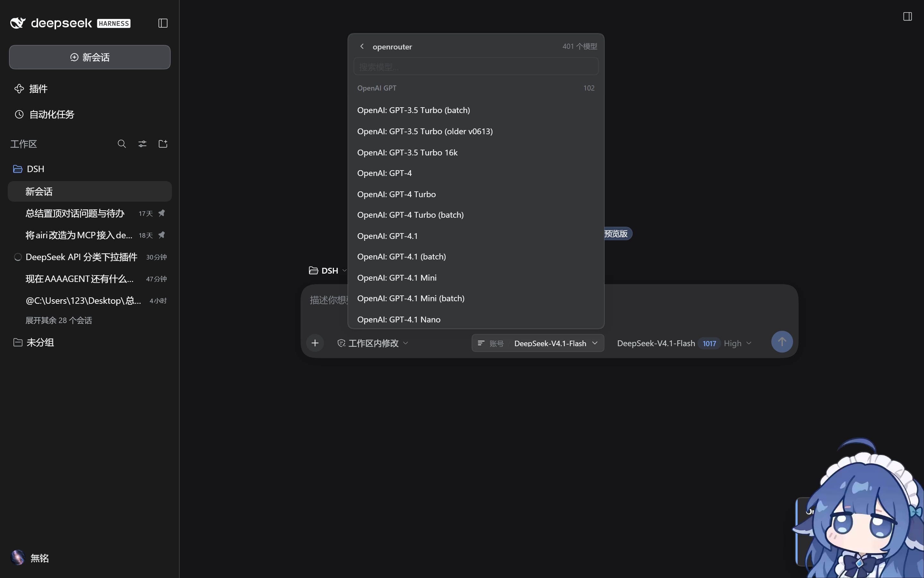
Task: Click the deepseek whale logo
Action: point(18,23)
